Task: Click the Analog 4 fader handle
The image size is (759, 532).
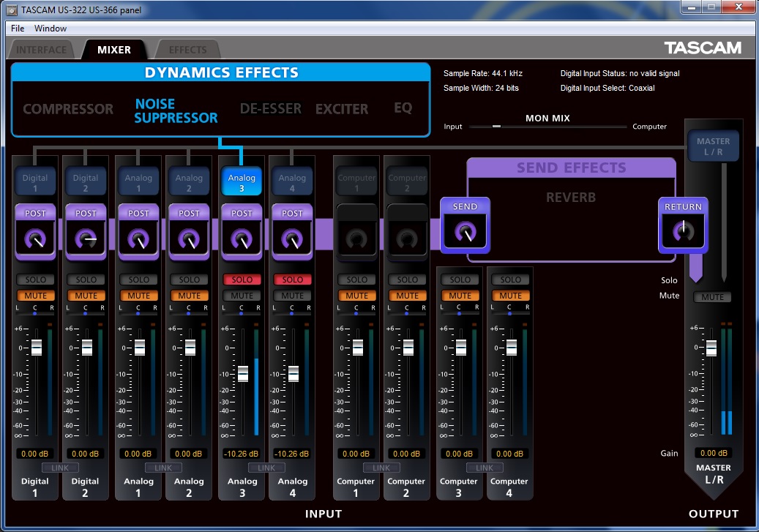Action: [x=293, y=374]
